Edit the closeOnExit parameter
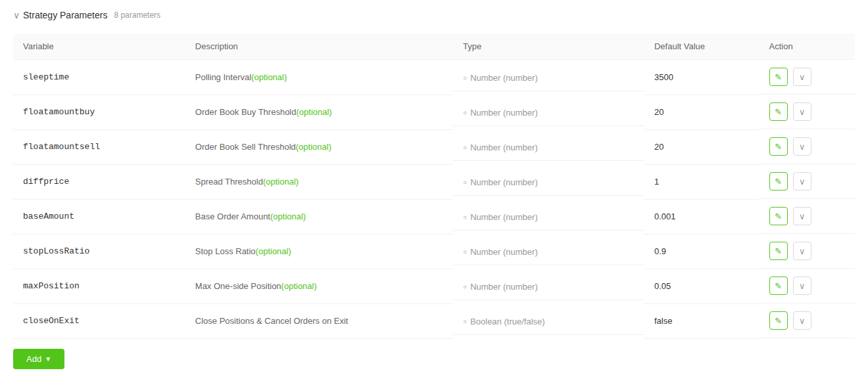The image size is (868, 379). point(778,321)
